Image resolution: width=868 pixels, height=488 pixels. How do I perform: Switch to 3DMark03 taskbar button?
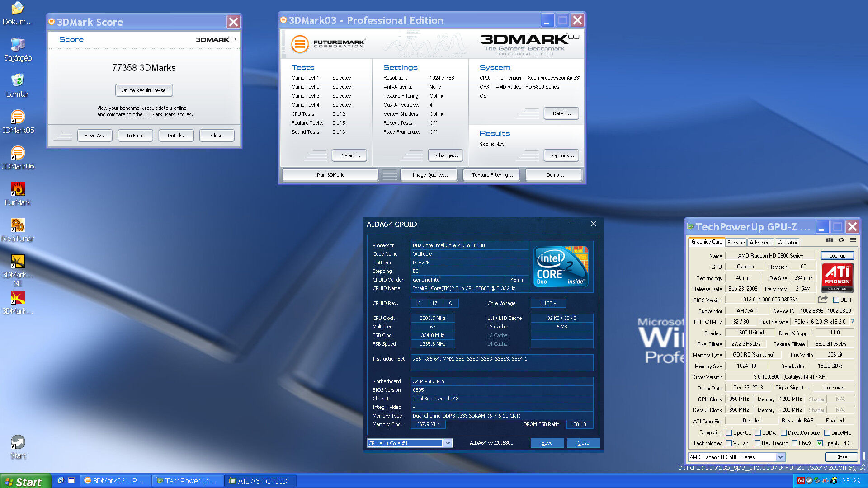click(x=115, y=481)
